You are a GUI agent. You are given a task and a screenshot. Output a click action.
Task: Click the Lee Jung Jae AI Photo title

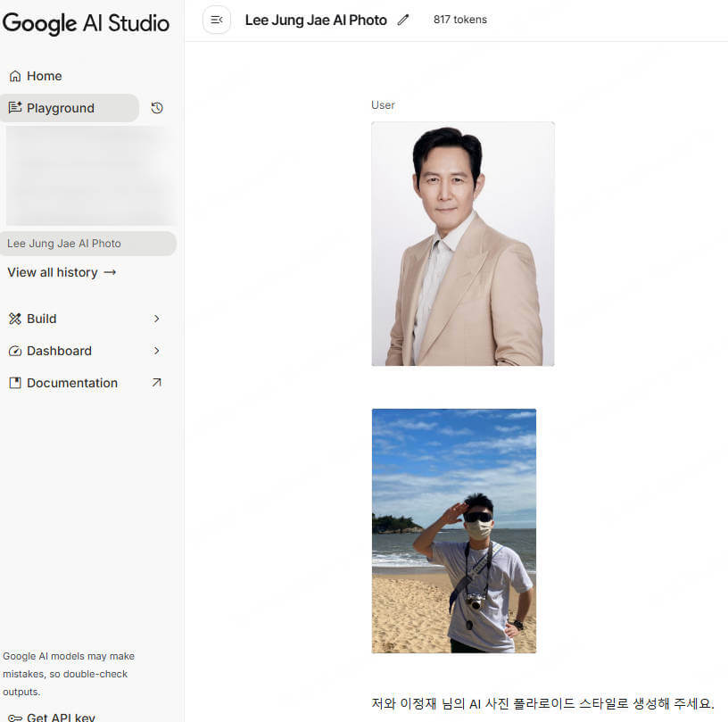[x=316, y=20]
